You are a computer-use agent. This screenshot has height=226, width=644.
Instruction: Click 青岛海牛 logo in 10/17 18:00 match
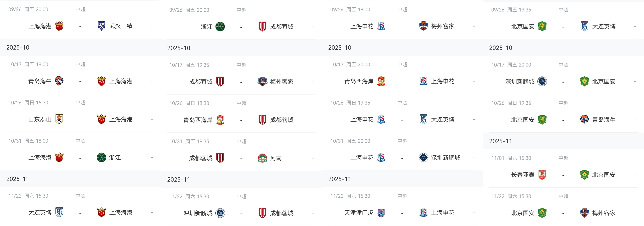pyautogui.click(x=59, y=81)
